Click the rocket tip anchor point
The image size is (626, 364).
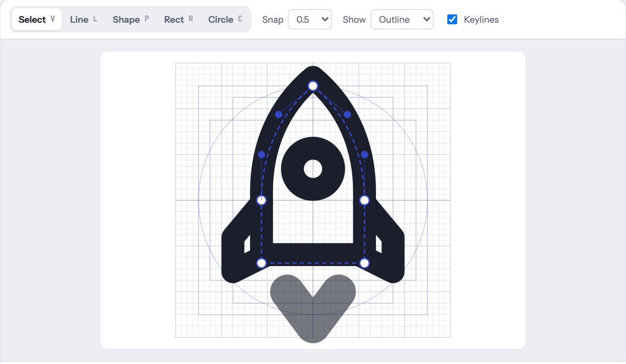tap(313, 86)
